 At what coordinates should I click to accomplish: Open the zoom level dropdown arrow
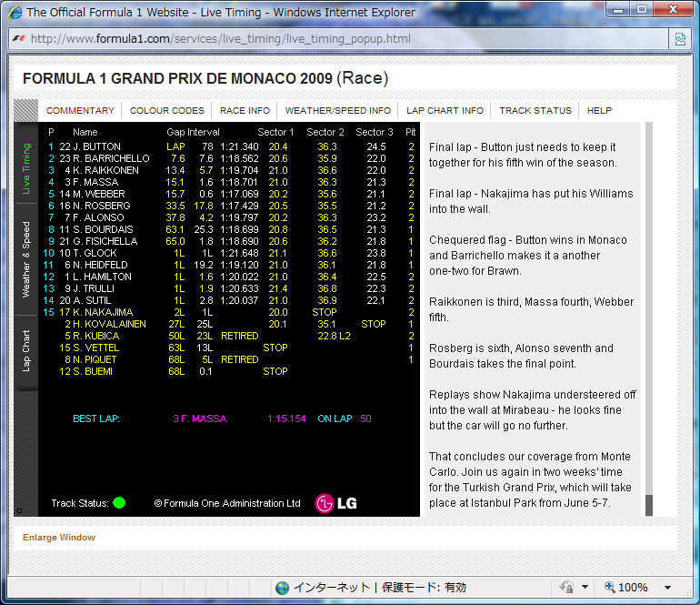click(667, 588)
